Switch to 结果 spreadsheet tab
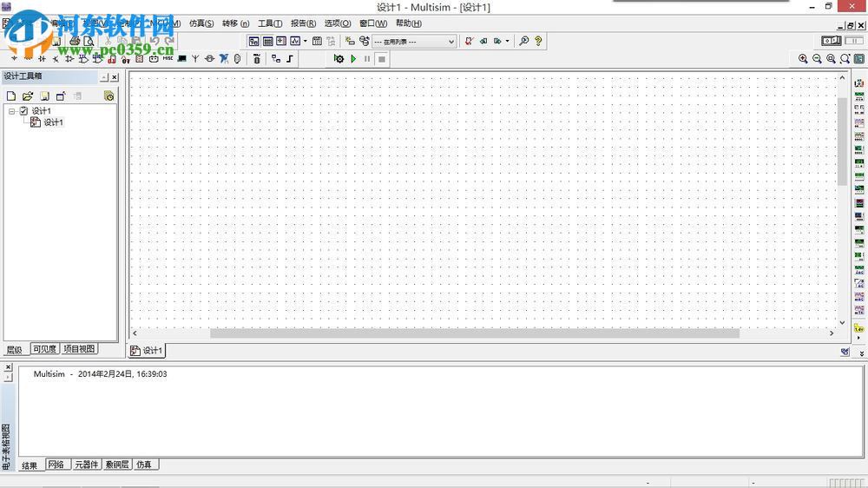 tap(30, 465)
